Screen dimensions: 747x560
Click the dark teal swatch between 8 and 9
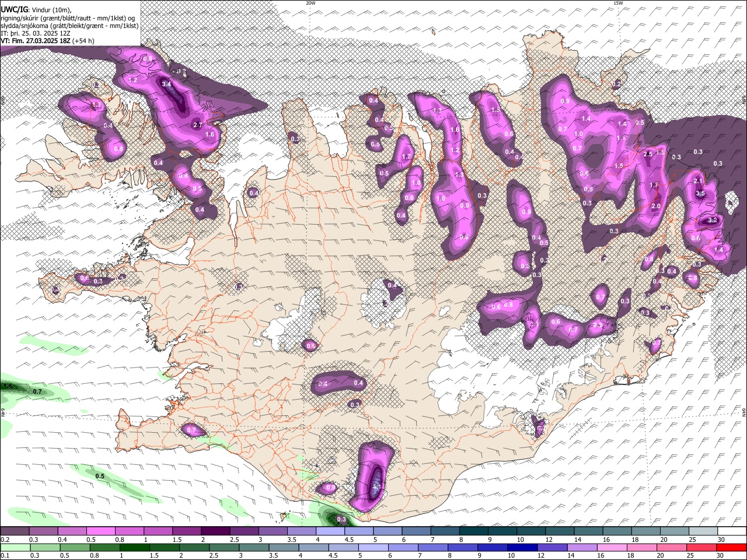coord(474,531)
